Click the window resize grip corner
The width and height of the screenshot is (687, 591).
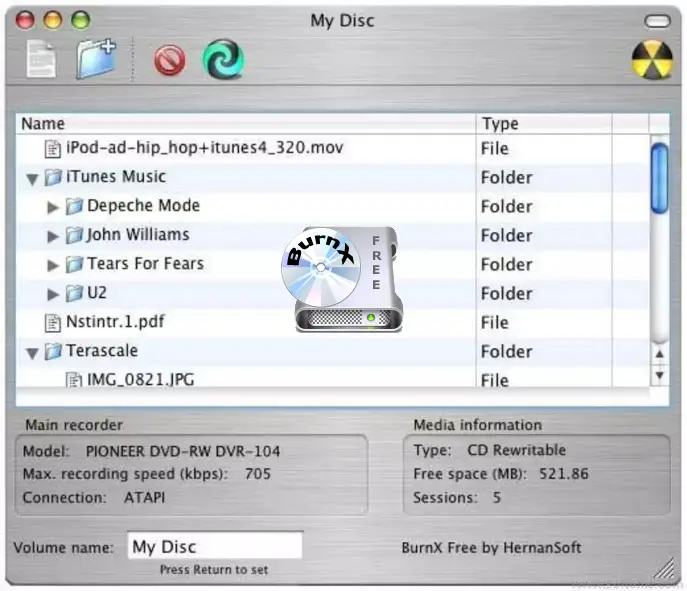coord(666,569)
